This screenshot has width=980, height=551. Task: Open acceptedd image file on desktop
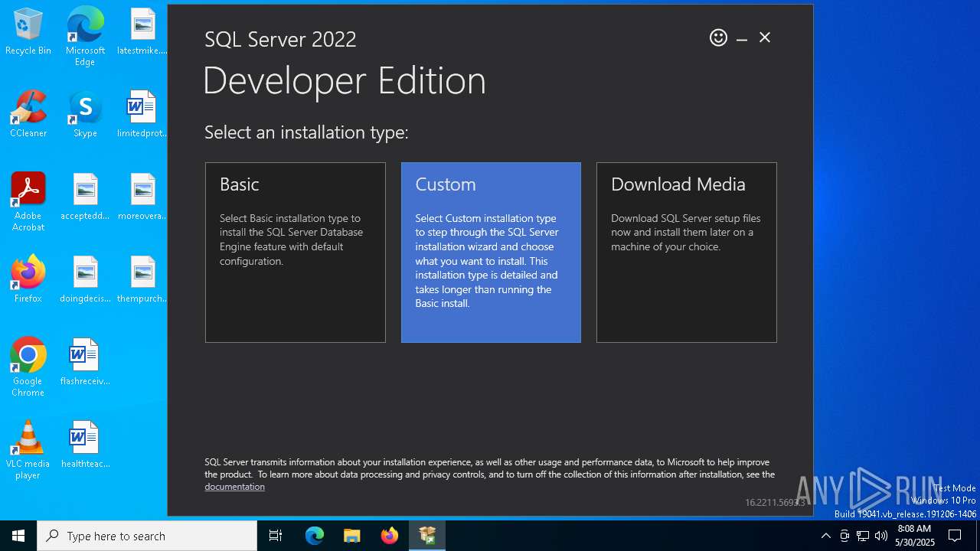tap(85, 197)
